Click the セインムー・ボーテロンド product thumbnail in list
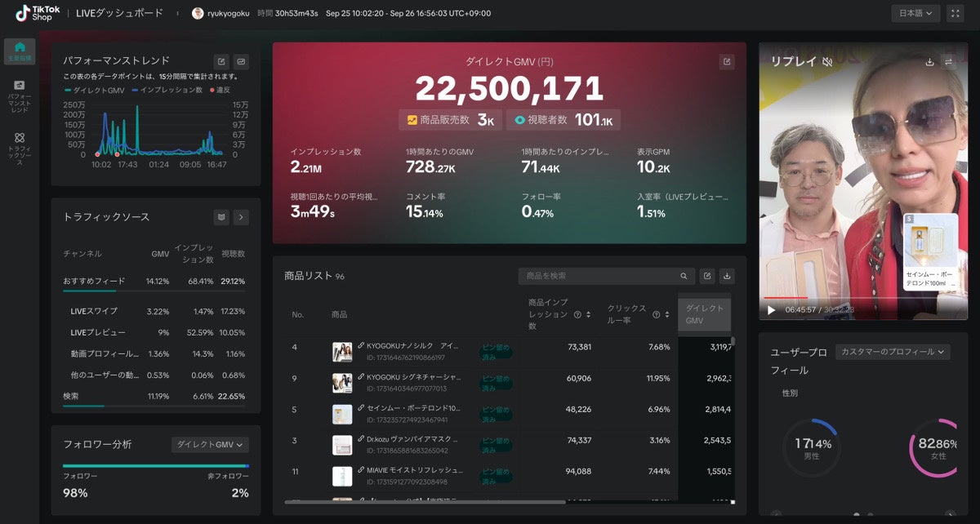980x524 pixels. (342, 414)
